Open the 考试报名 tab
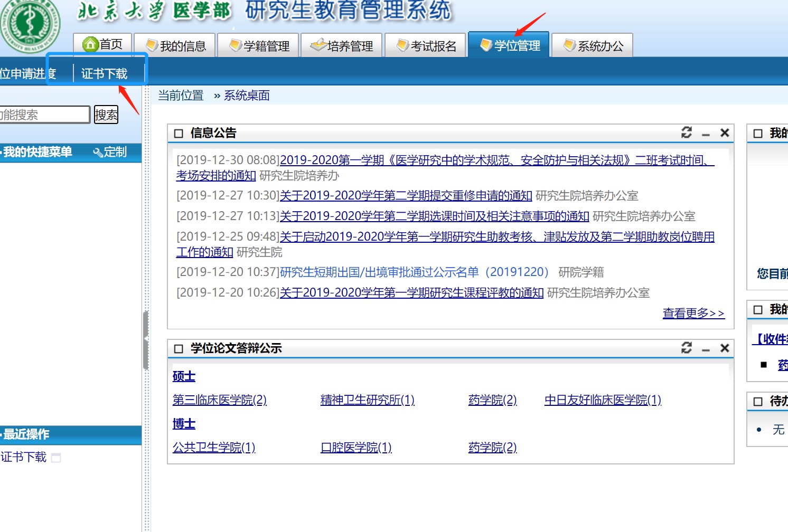The height and width of the screenshot is (532, 788). (425, 45)
